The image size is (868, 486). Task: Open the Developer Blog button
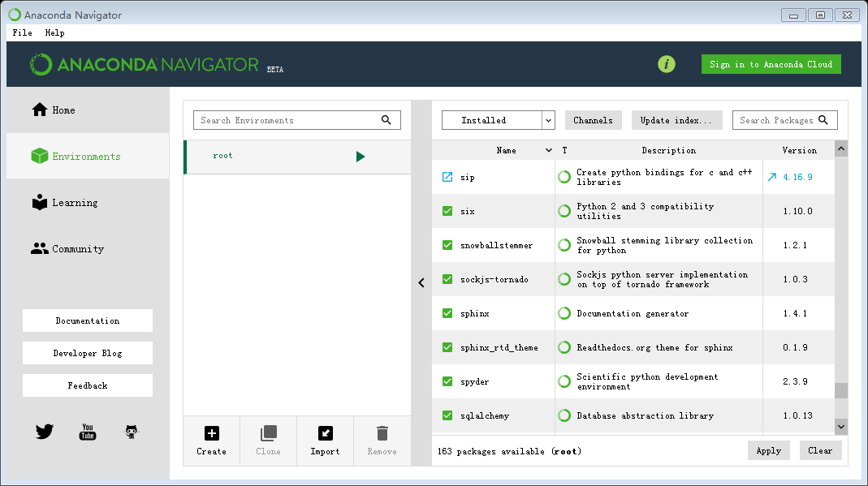[x=88, y=353]
